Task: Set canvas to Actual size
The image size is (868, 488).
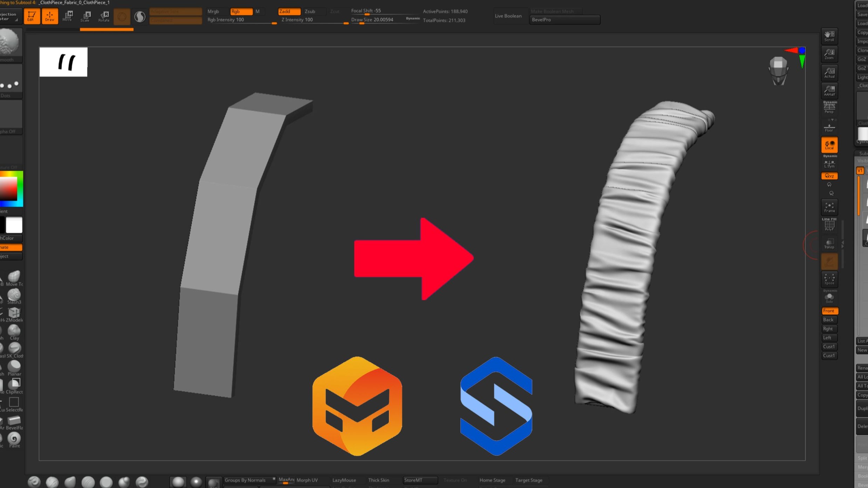Action: click(x=829, y=73)
